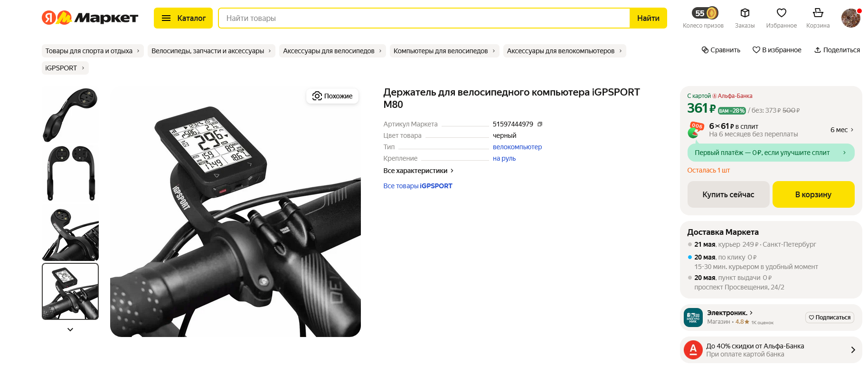The width and height of the screenshot is (868, 366).
Task: Open the Yandex Market logo homepage
Action: pos(90,18)
